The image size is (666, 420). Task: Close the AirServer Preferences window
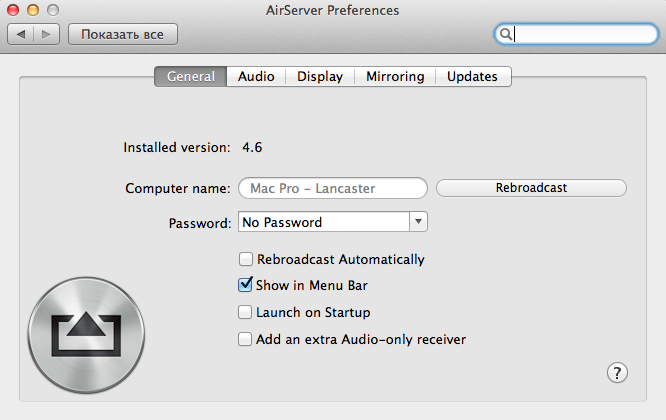14,10
